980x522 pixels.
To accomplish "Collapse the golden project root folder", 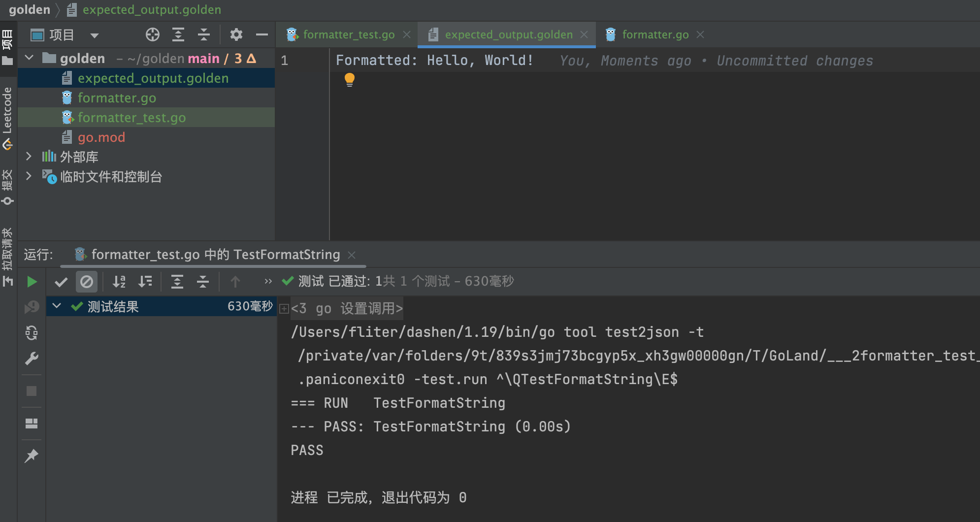I will (x=29, y=58).
